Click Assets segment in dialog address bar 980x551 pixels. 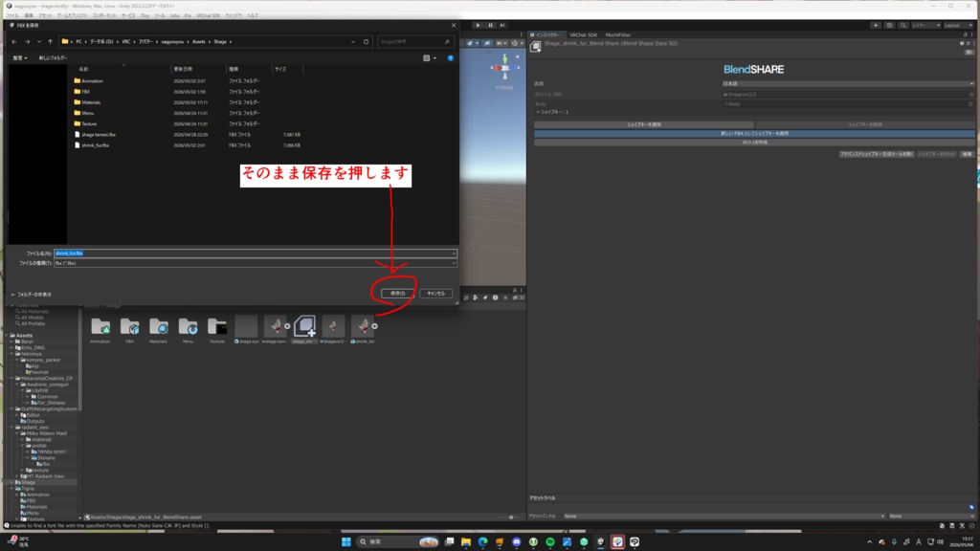tap(199, 42)
